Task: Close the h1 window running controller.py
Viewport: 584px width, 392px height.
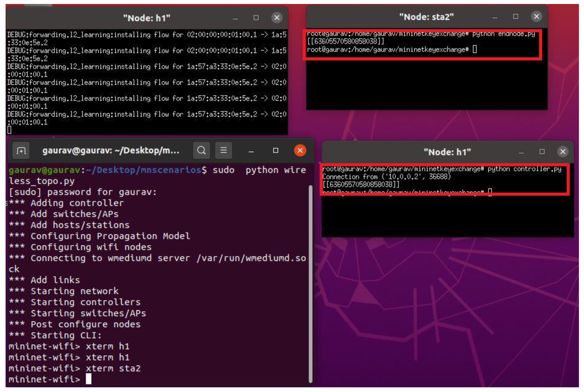Action: point(563,152)
